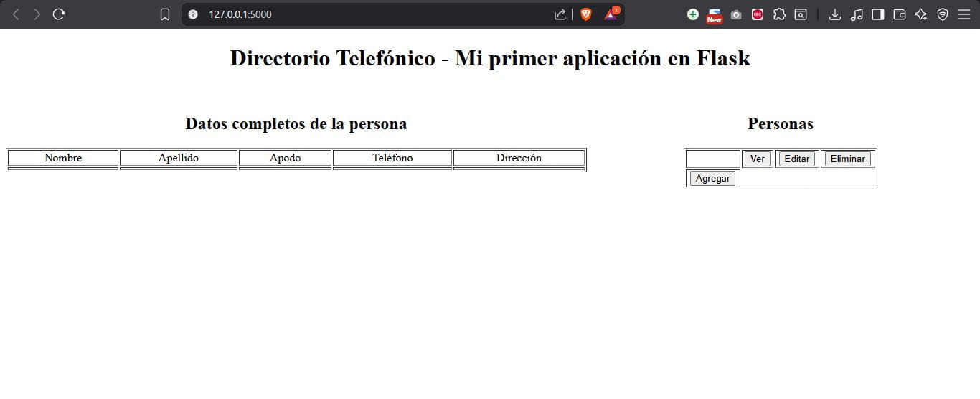Bookmark this page
This screenshot has height=399, width=980.
(165, 14)
